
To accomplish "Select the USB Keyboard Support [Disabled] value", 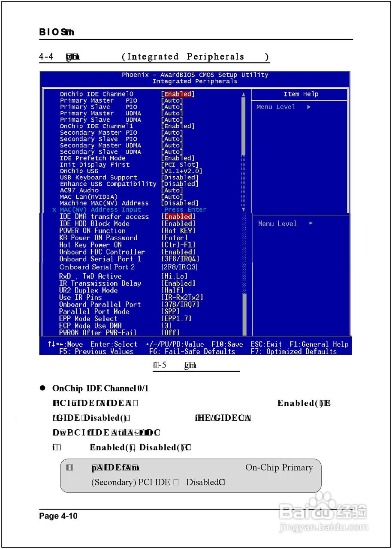I will [180, 178].
